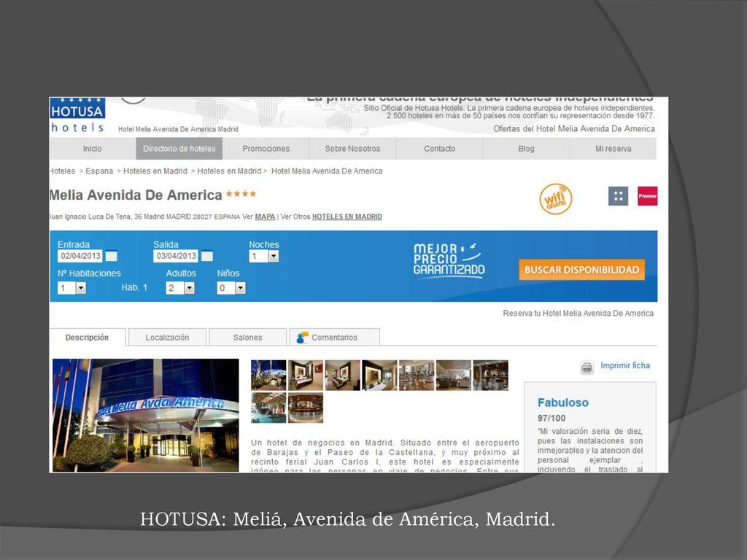Open the second gallery thumbnail, top row

(306, 376)
